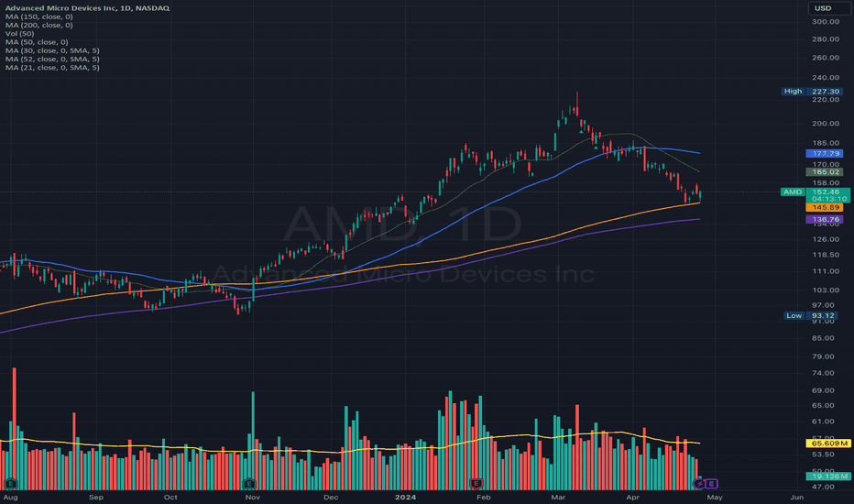Click 85.00 on the price scale
854x504 pixels.
tap(823, 338)
